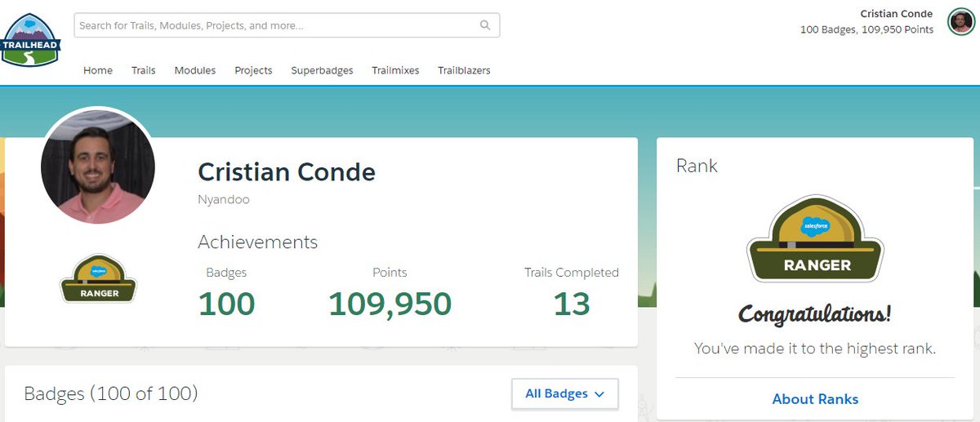Click the Trailhead logo
Viewport: 980px width, 422px height.
click(x=30, y=40)
